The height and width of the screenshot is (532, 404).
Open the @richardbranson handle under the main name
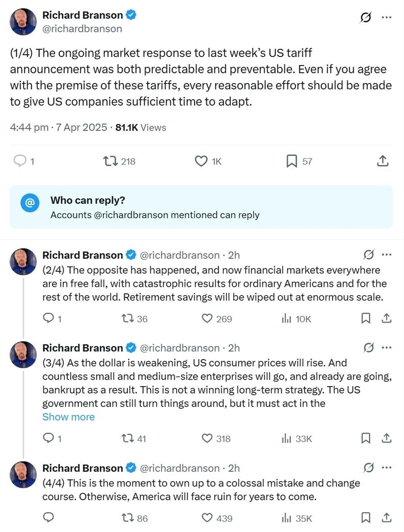point(82,29)
